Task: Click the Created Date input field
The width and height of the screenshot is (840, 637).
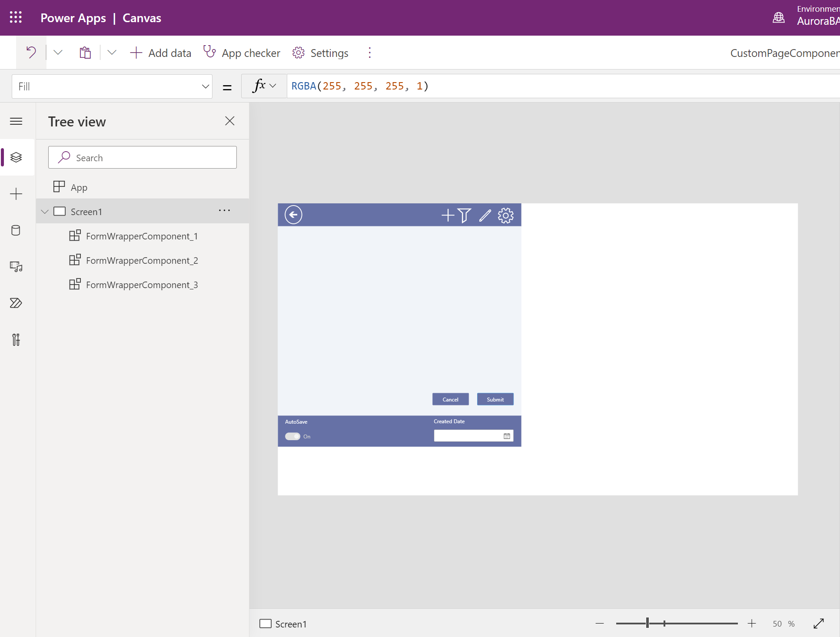Action: pyautogui.click(x=472, y=435)
